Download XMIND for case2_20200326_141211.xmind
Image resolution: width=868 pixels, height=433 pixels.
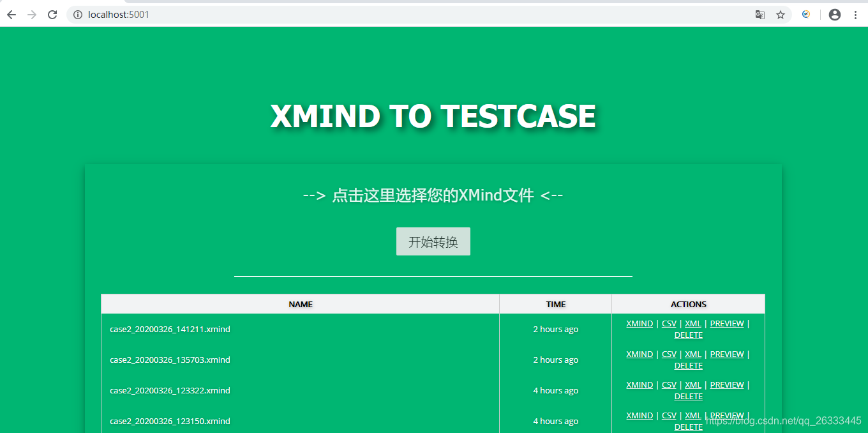pos(639,323)
